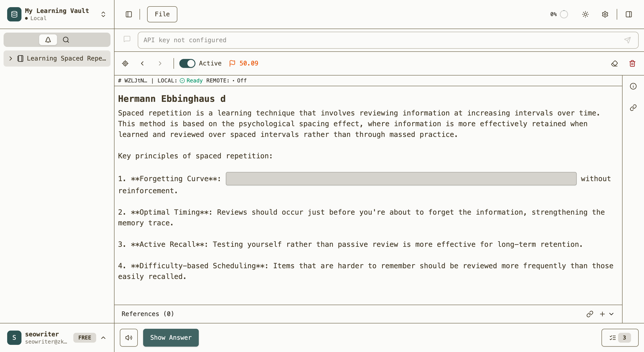Click the eraser icon in the card toolbar
The image size is (644, 352).
(x=614, y=63)
